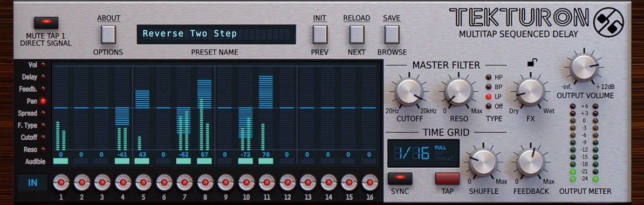Select the F. Type parameter row LED
Image resolution: width=644 pixels, height=205 pixels.
[x=43, y=125]
